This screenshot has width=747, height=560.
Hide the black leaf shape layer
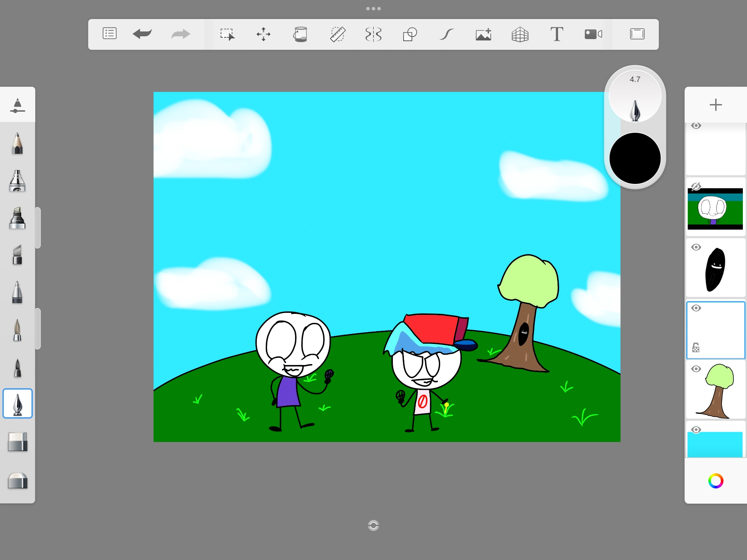click(696, 247)
